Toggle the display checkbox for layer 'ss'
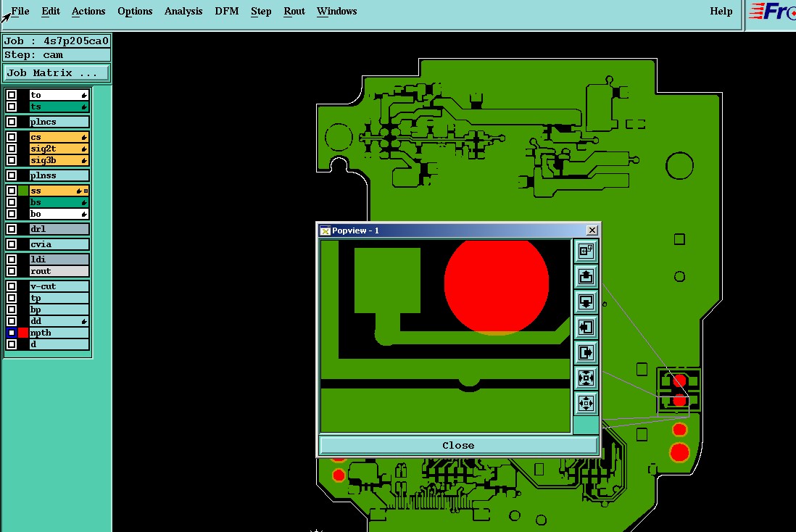796x532 pixels. (12, 191)
